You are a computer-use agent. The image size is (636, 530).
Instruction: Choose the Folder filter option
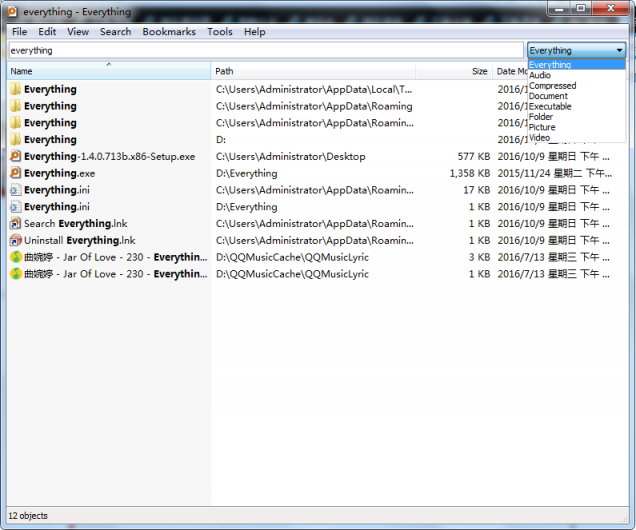pos(576,117)
